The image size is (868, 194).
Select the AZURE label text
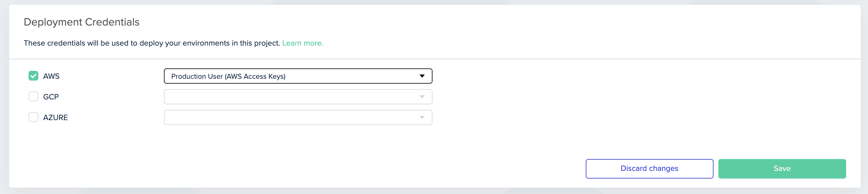(x=56, y=117)
